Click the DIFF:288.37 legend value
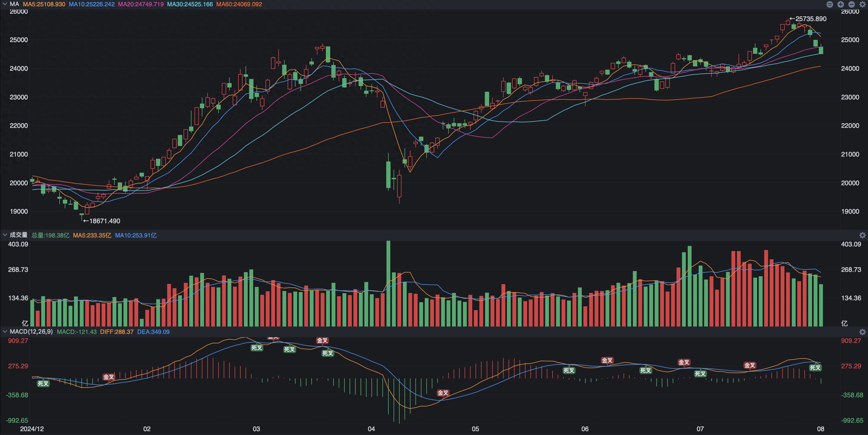The height and width of the screenshot is (435, 868). (x=117, y=332)
